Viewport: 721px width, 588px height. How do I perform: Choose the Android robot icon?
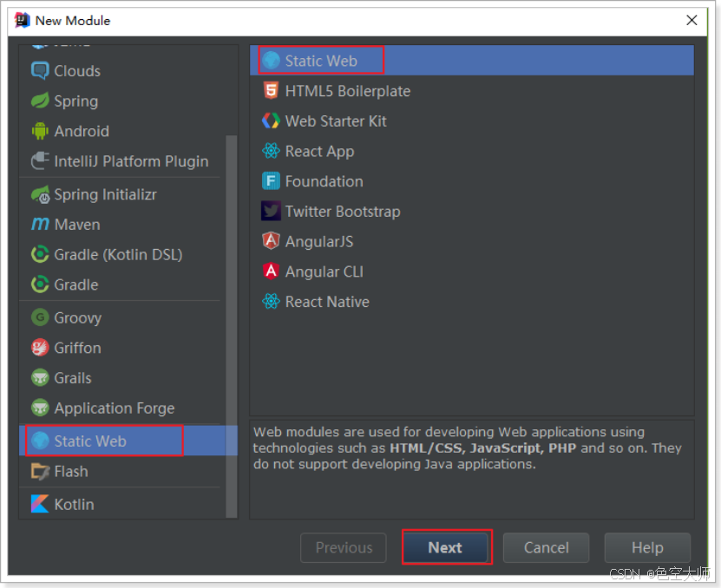[40, 131]
